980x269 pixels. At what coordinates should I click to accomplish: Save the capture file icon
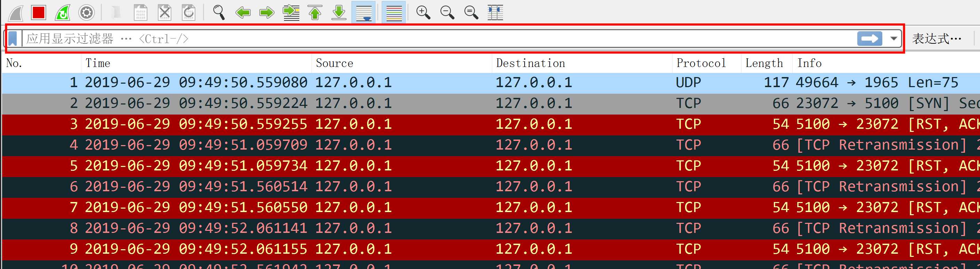tap(141, 12)
